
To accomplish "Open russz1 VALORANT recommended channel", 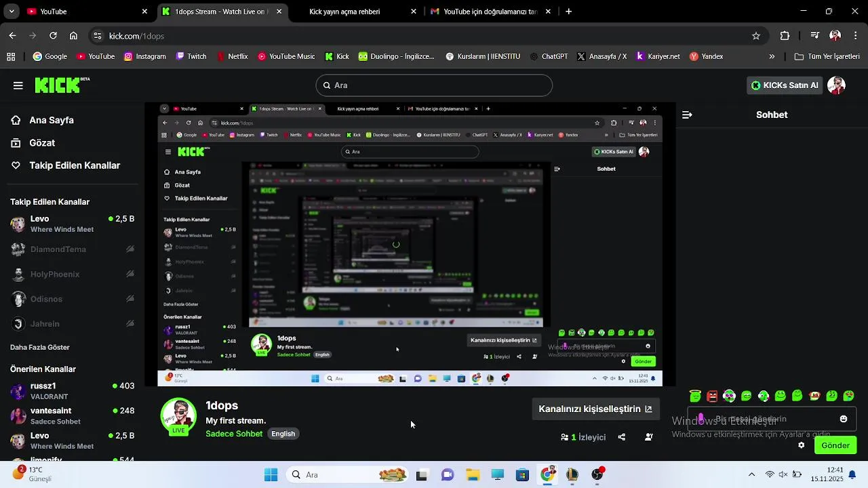I will click(x=73, y=391).
